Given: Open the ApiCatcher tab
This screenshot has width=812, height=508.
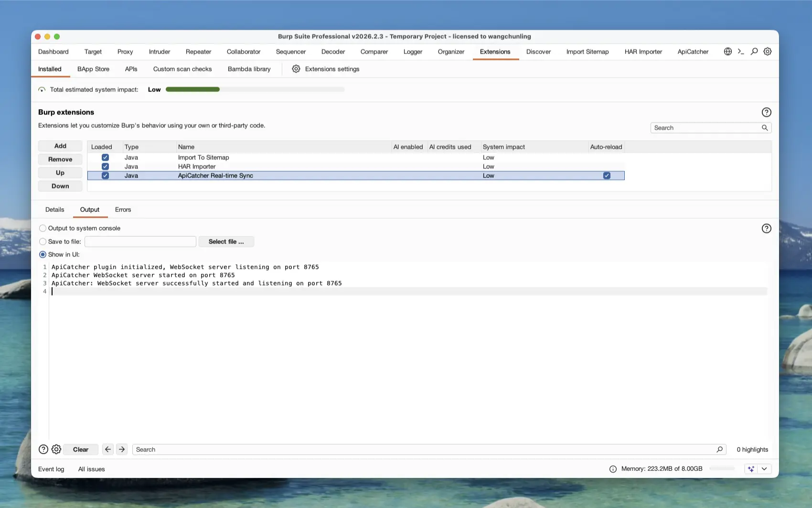Looking at the screenshot, I should click(693, 52).
